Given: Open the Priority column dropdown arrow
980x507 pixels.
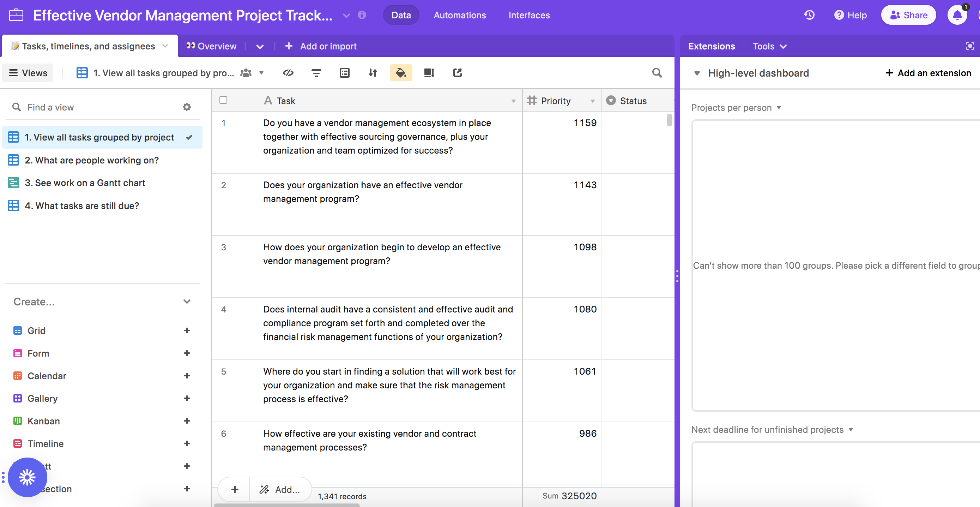Looking at the screenshot, I should pos(592,101).
